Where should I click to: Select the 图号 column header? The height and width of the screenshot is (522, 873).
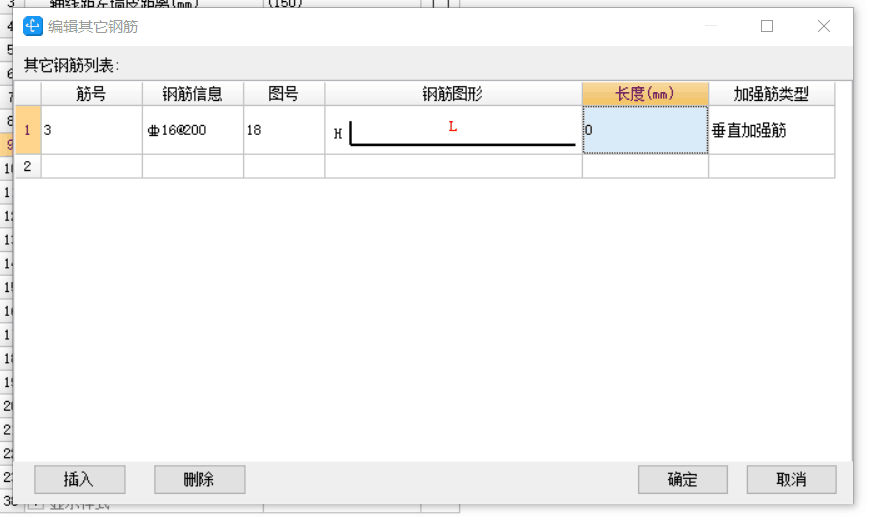coord(284,94)
